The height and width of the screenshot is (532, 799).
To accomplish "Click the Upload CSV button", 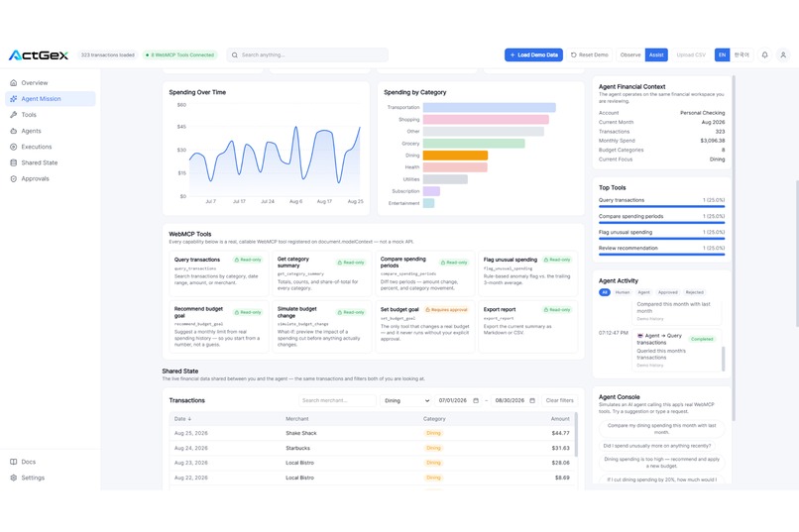I will [x=691, y=54].
